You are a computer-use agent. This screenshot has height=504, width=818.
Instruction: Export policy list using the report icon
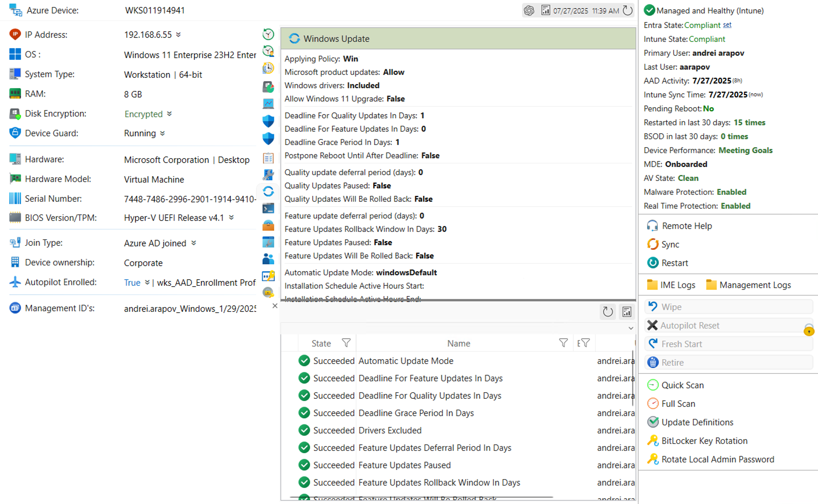[x=627, y=312]
